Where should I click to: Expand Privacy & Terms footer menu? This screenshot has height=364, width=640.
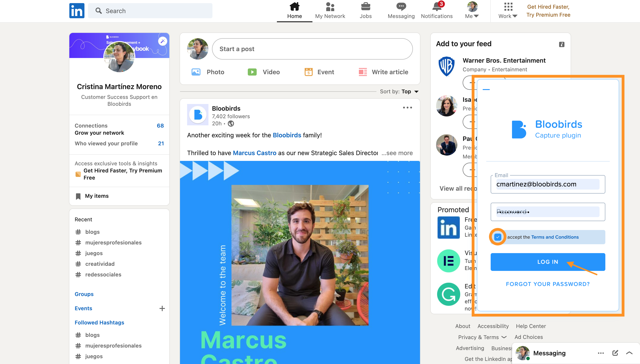click(x=482, y=337)
